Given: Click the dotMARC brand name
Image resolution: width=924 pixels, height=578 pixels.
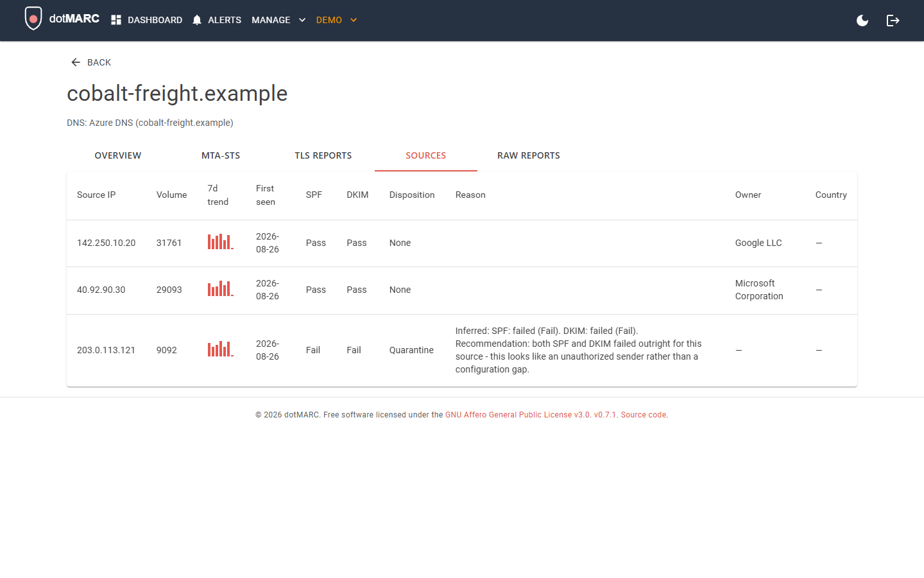Looking at the screenshot, I should click(x=74, y=19).
